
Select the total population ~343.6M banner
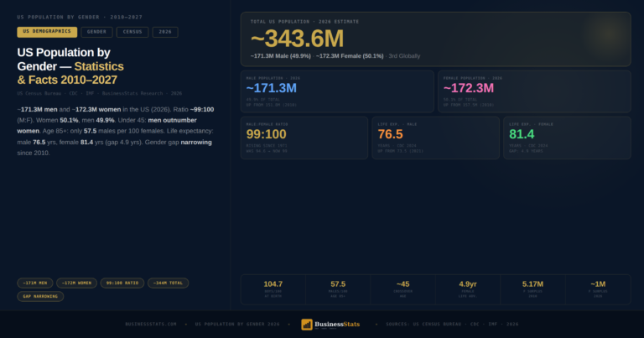coord(435,38)
